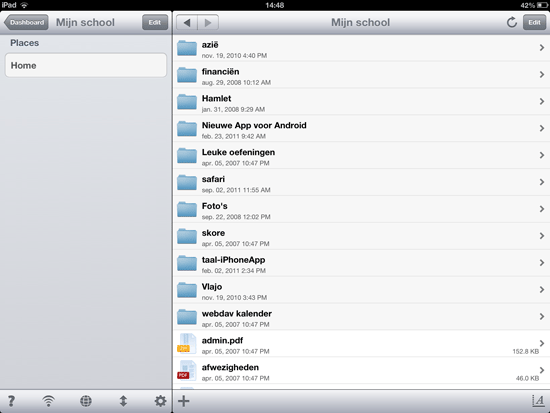Click Edit button in left panel header
Viewport: 550px width, 413px height.
click(x=155, y=22)
